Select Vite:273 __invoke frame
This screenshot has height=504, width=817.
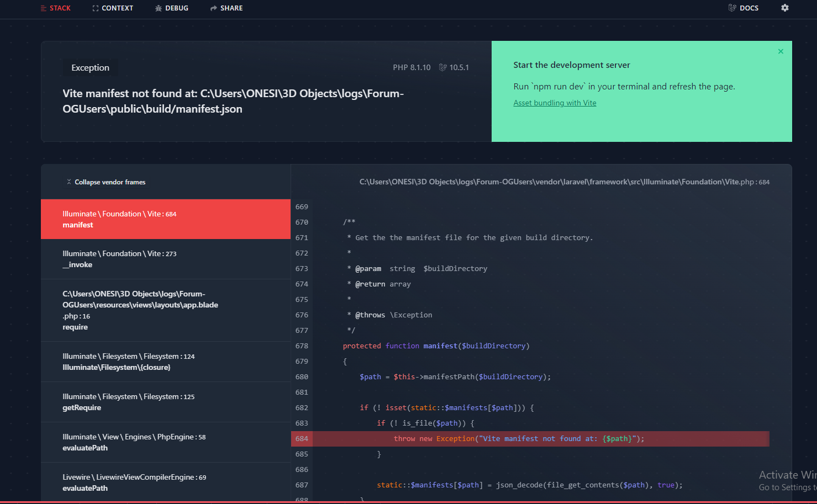[x=166, y=259]
